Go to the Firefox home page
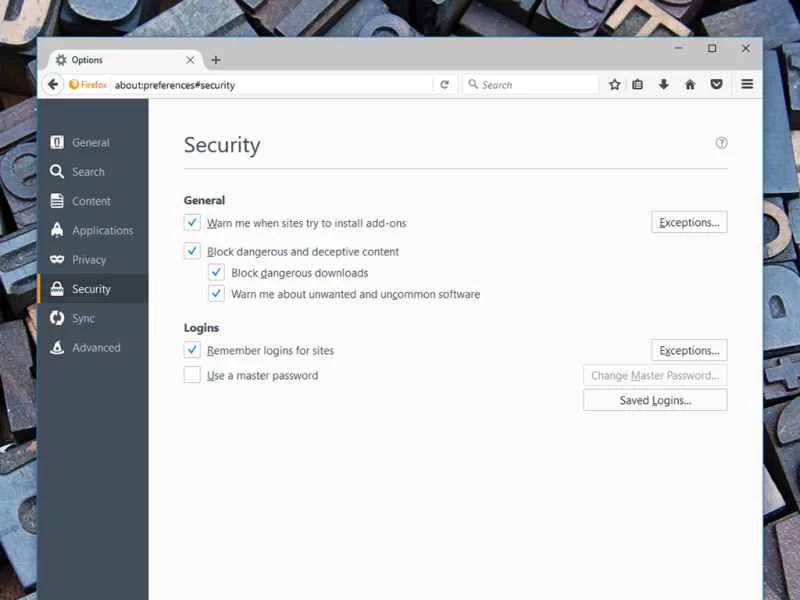Viewport: 800px width, 600px height. [690, 84]
